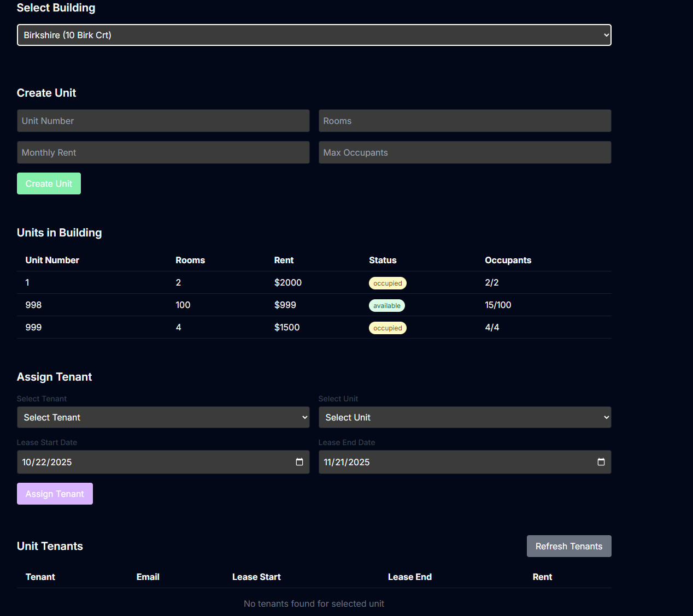
Task: Open calendar picker for Lease End Date
Action: coord(601,462)
